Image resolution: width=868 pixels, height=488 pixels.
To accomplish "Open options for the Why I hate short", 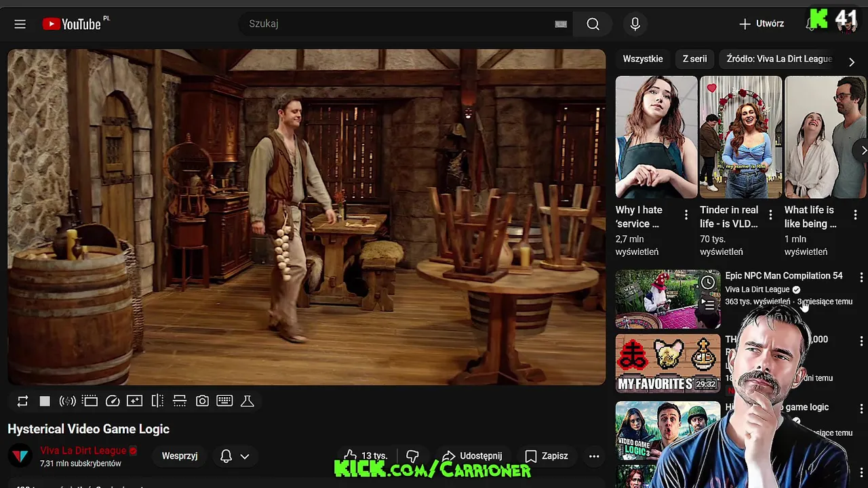I will [686, 215].
